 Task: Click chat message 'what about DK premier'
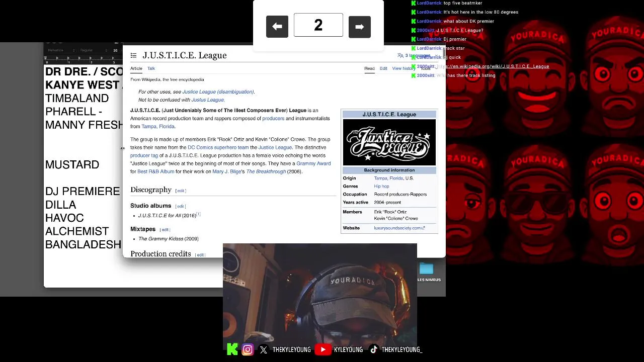coord(468,21)
